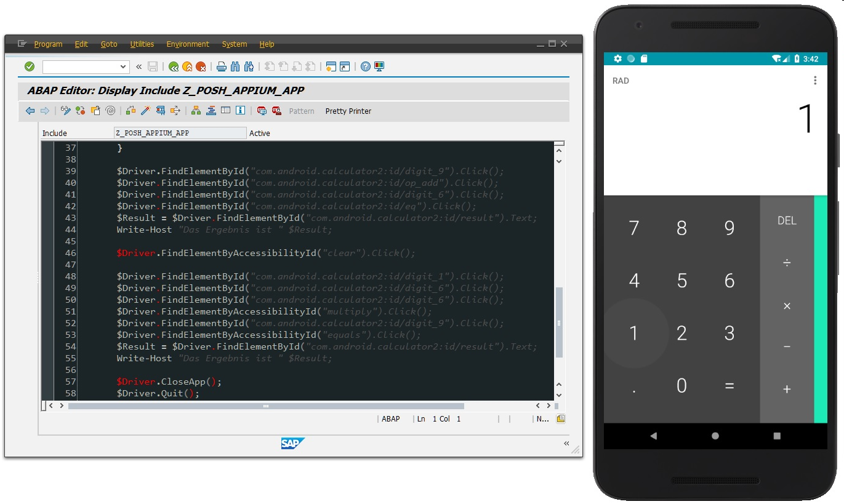Click the Execute/Test icon
The width and height of the screenshot is (844, 504).
(161, 111)
